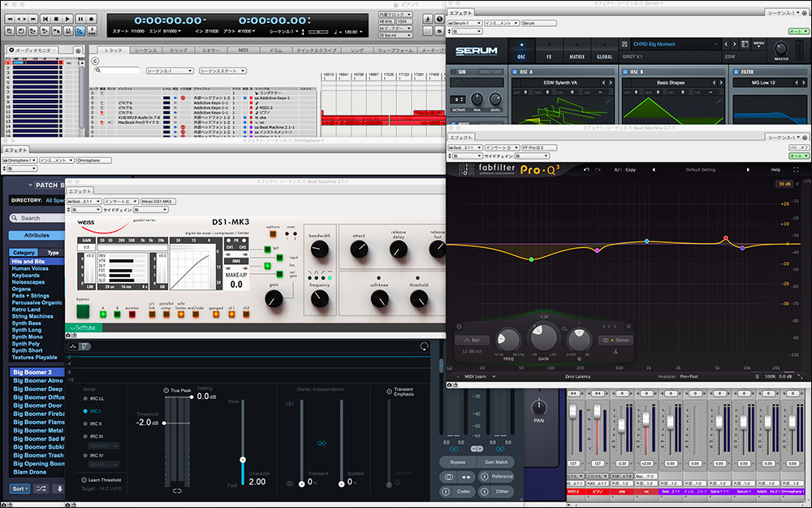This screenshot has height=508, width=812.
Task: Open the Omnisphere Search field
Action: [37, 218]
